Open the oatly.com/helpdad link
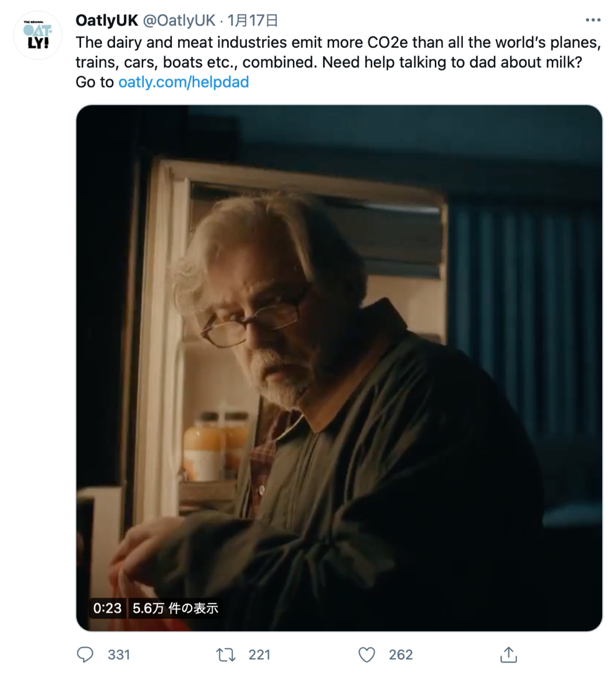 pyautogui.click(x=184, y=82)
